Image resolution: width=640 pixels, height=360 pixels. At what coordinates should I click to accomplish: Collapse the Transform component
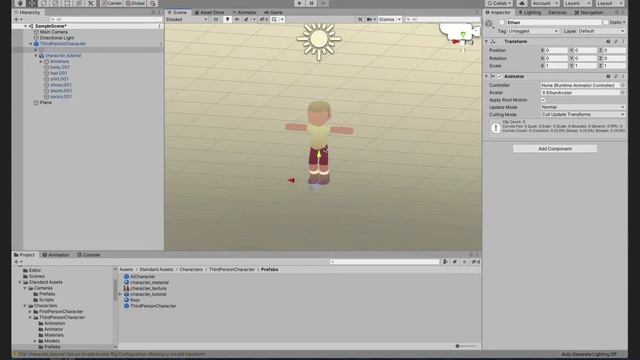point(486,42)
